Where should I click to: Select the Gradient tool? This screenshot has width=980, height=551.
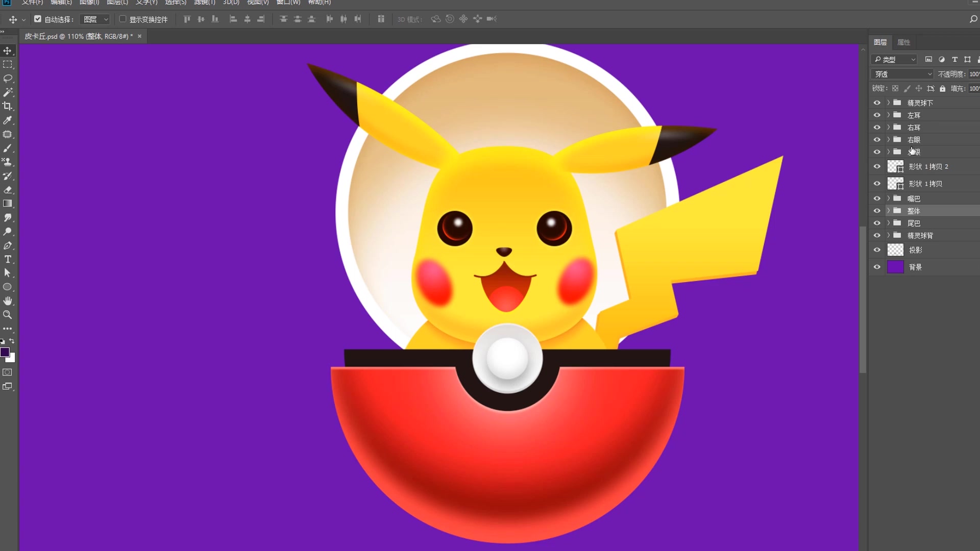tap(8, 204)
